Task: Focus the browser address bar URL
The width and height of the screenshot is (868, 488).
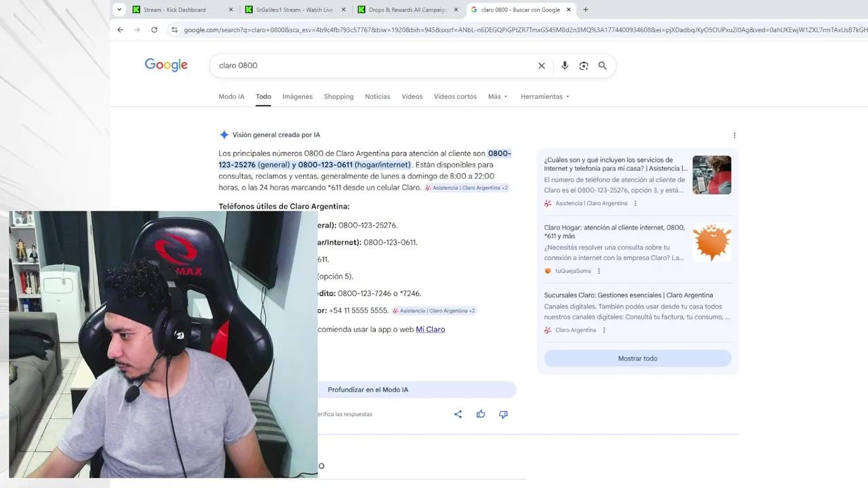Action: pos(526,30)
